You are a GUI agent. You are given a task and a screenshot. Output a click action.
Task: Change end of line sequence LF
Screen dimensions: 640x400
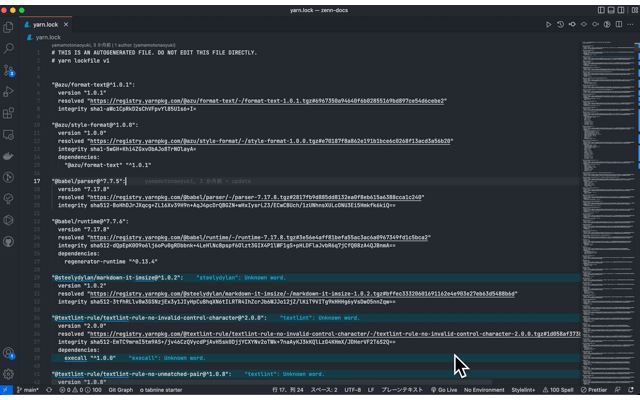(x=371, y=390)
